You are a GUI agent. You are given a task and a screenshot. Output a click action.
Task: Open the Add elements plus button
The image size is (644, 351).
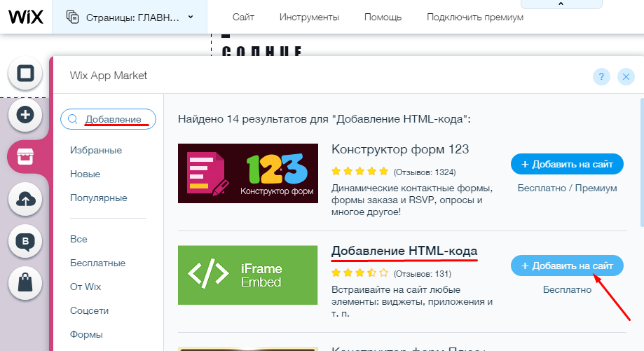point(25,114)
